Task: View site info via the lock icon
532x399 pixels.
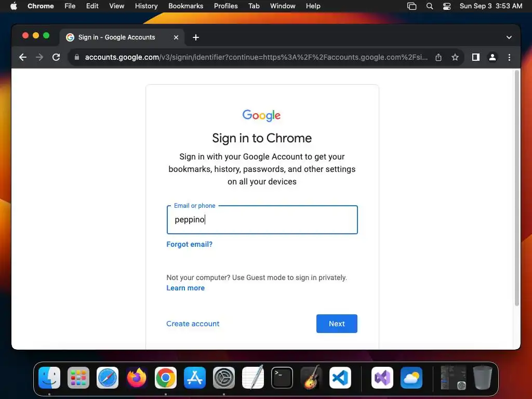Action: [x=77, y=57]
